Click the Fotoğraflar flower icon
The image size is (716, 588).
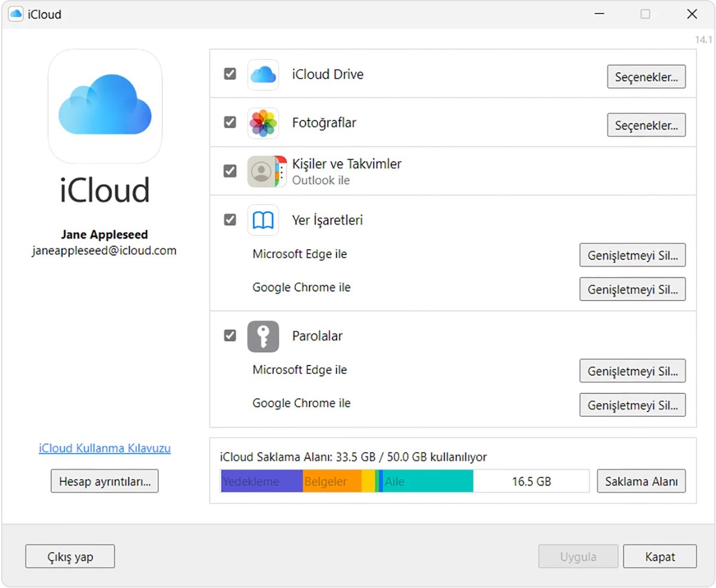263,123
